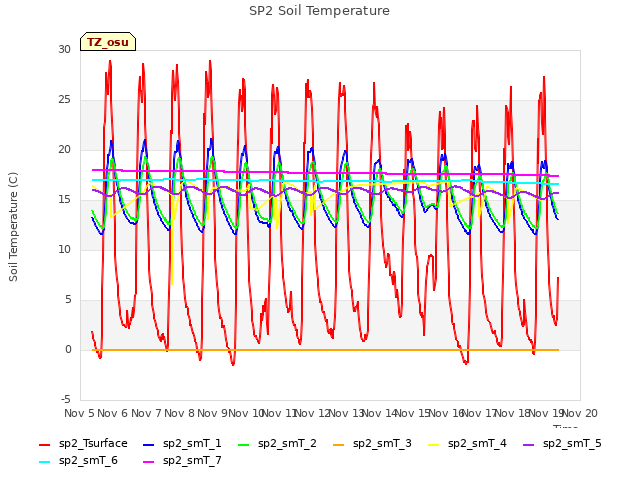Click the Soil Temperature (C) axis title
Viewport: 640px width, 480px height.
pyautogui.click(x=13, y=227)
